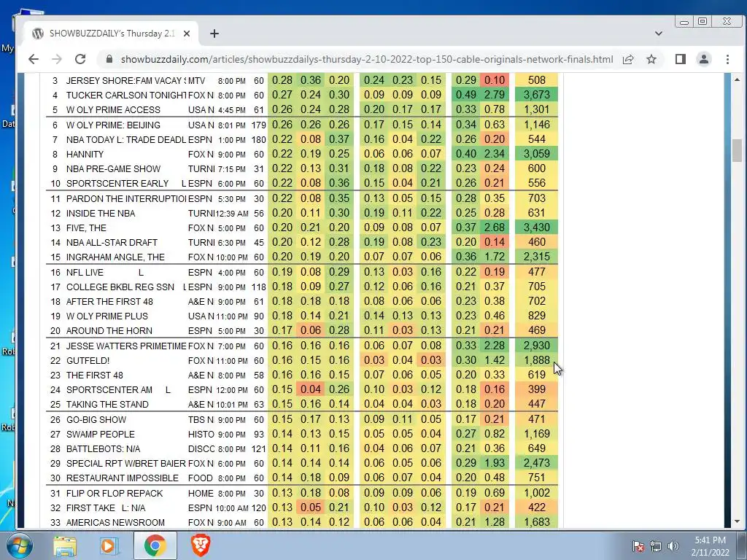Image resolution: width=747 pixels, height=560 pixels.
Task: Open Windows Start button
Action: (19, 545)
